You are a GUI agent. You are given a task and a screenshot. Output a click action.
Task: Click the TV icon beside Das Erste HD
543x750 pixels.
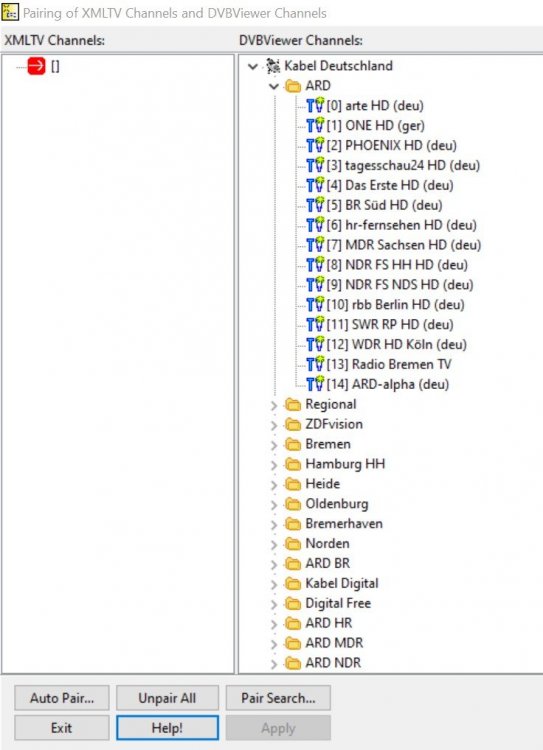coord(315,185)
